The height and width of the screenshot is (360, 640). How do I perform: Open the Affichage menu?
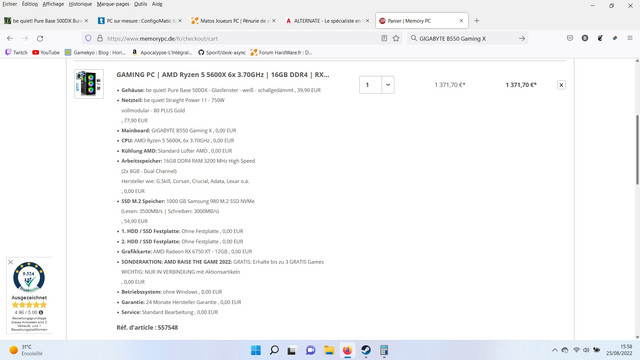[53, 4]
